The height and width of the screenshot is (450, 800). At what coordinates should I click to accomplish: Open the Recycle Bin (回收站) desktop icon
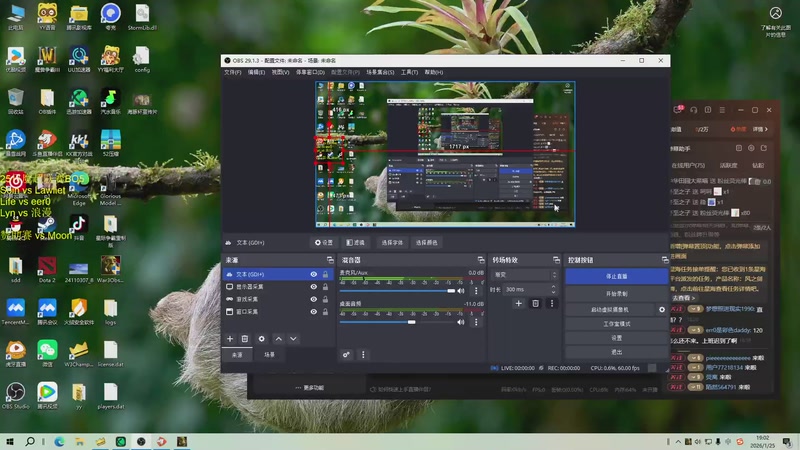coord(15,101)
